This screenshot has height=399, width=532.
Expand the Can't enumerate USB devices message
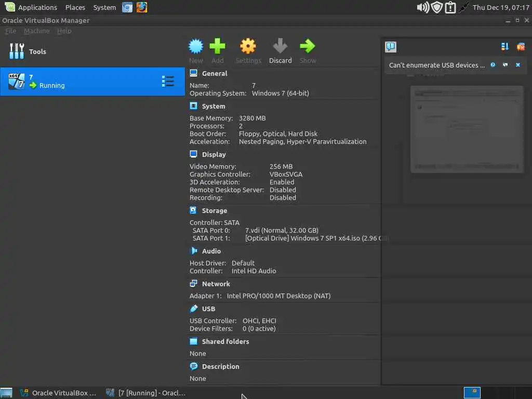click(436, 65)
